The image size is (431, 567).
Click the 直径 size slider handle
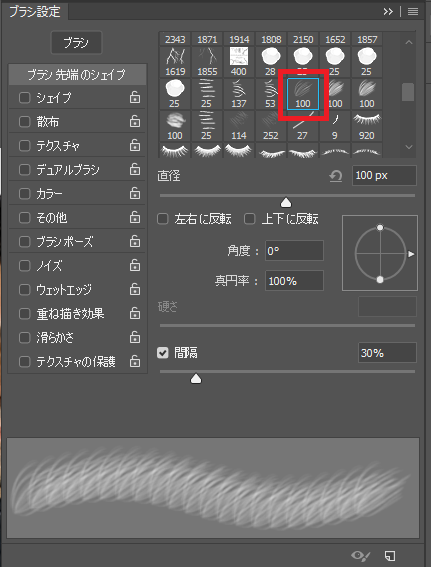coord(286,202)
